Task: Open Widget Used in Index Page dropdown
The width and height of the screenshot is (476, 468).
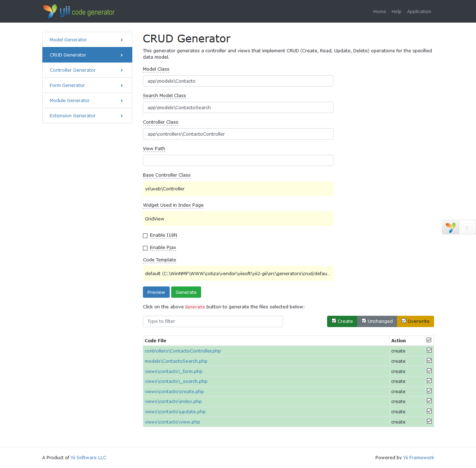Action: 238,219
